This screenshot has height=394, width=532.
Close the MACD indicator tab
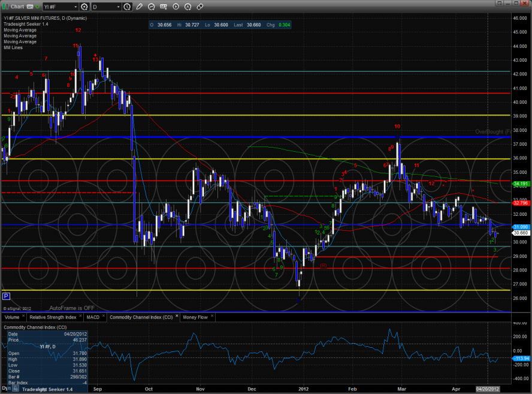click(x=102, y=317)
